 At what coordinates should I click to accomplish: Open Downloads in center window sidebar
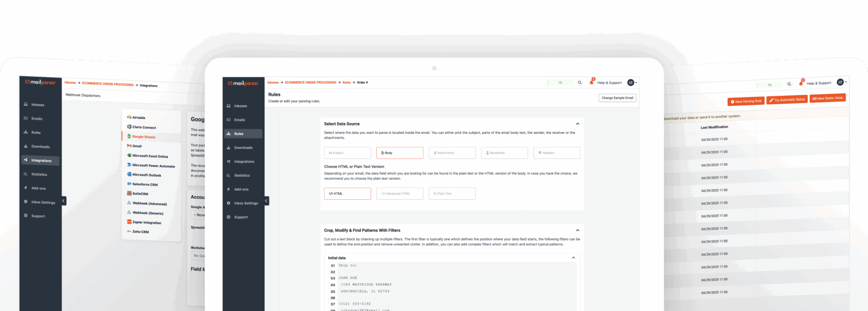243,148
